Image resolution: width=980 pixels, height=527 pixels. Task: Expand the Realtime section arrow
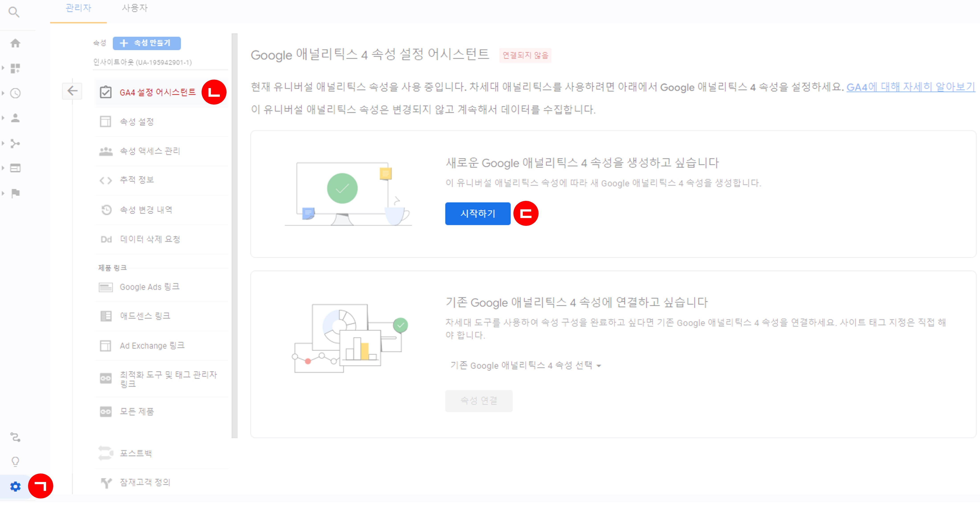pos(3,93)
